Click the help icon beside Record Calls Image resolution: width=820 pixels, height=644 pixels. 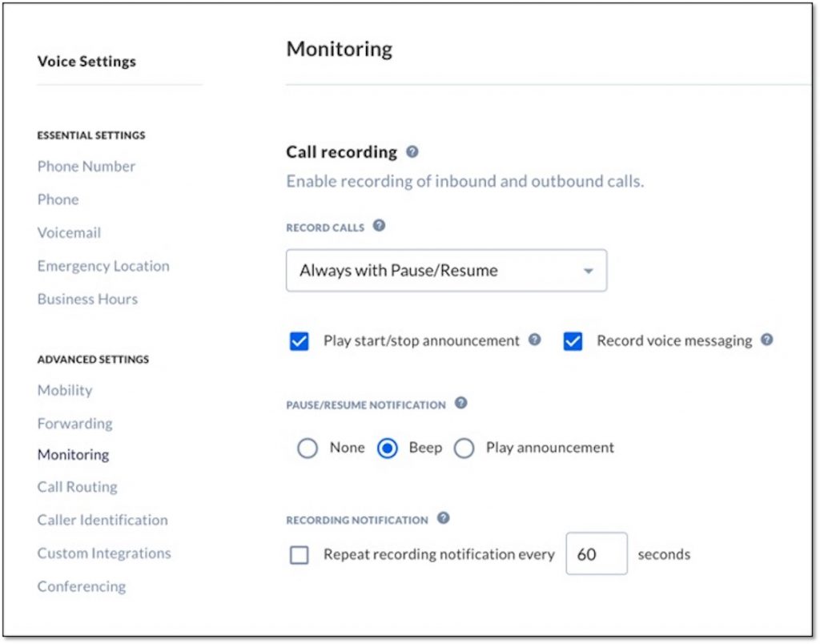380,225
